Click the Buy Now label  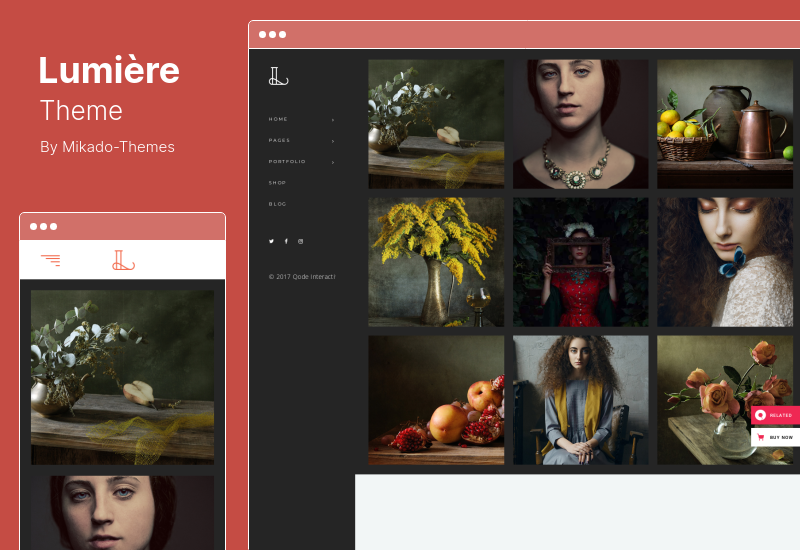point(781,438)
